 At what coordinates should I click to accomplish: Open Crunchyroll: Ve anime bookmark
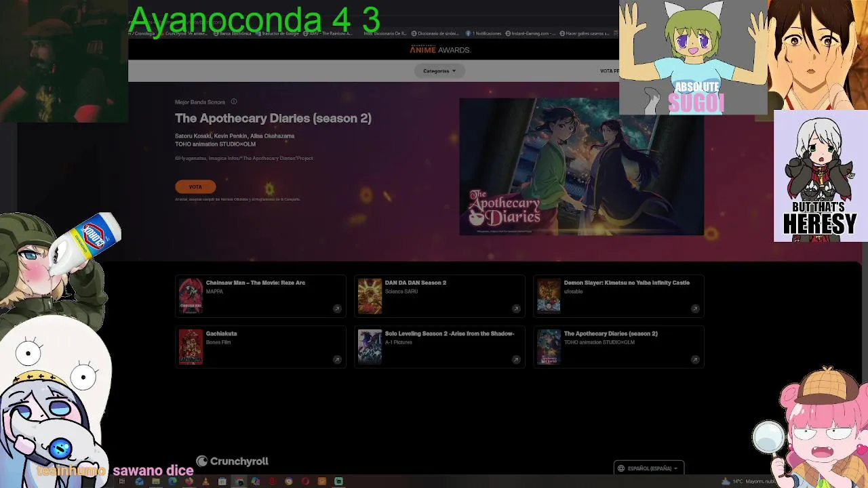click(x=184, y=33)
